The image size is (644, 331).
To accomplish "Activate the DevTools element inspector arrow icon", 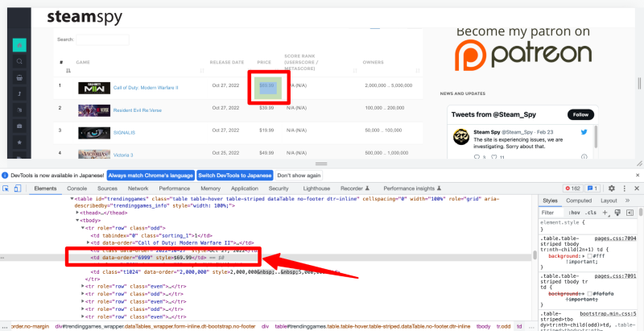I will [6, 188].
